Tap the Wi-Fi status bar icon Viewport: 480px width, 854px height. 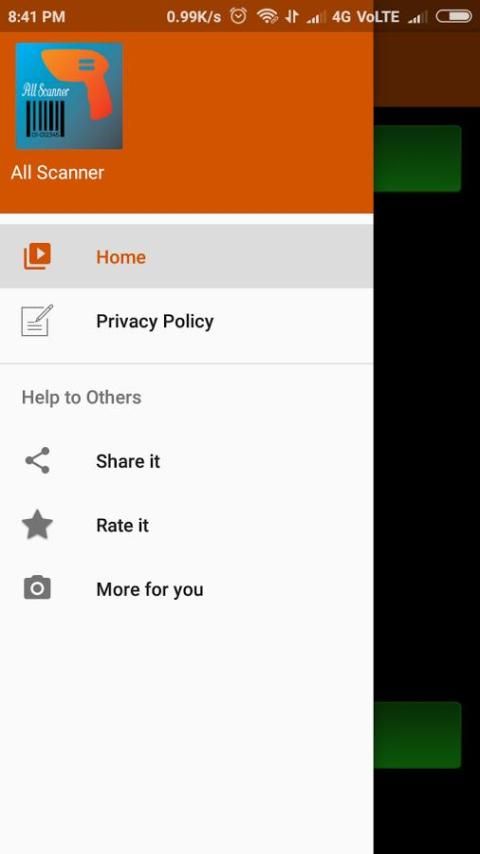[x=267, y=16]
